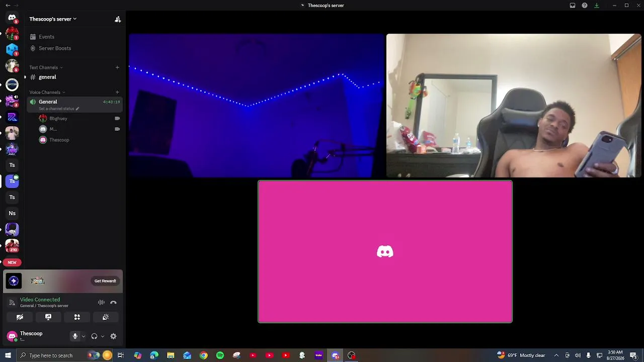
Task: Open Thescoop's server dropdown menu
Action: point(53,19)
